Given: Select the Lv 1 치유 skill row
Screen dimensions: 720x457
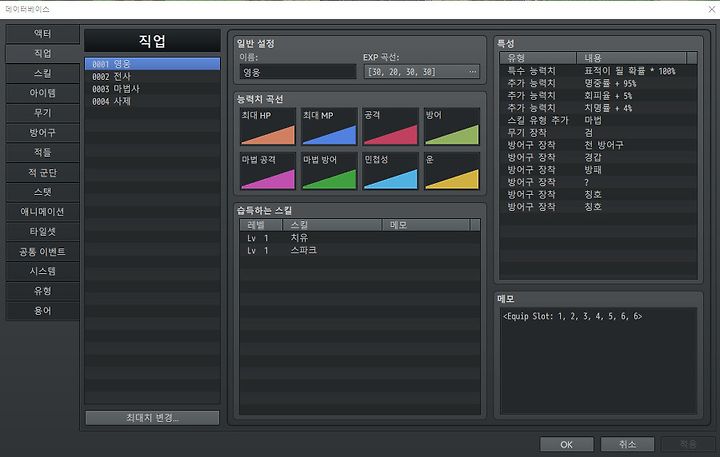Looking at the screenshot, I should (360, 238).
